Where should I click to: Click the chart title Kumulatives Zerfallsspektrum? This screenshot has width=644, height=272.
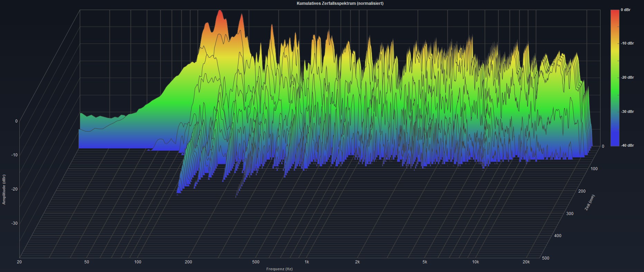340,3
